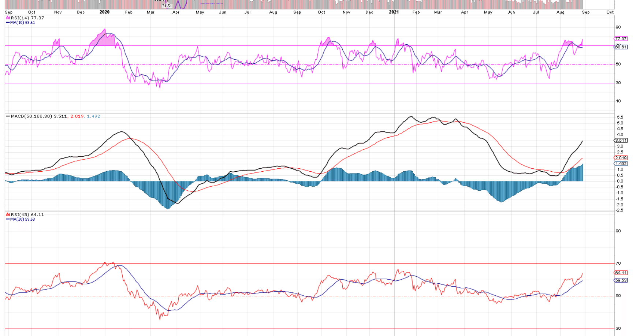Click the red 2.019 signal value in MACD legend

pyautogui.click(x=77, y=116)
